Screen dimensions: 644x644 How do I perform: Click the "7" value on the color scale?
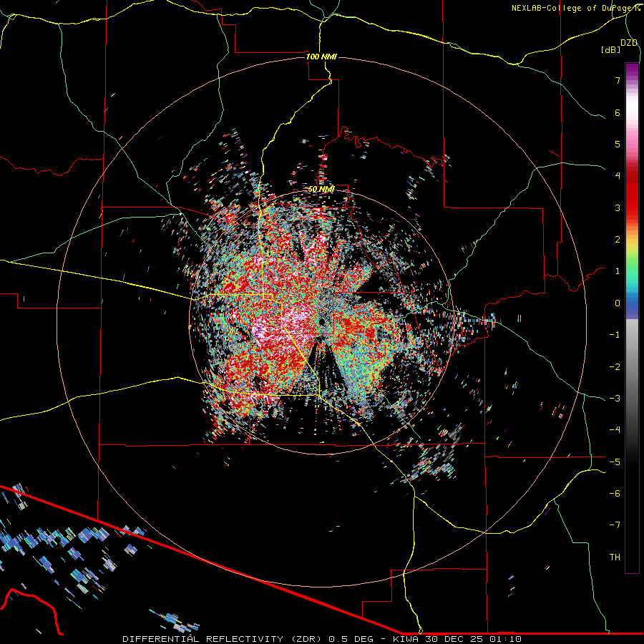pos(618,80)
